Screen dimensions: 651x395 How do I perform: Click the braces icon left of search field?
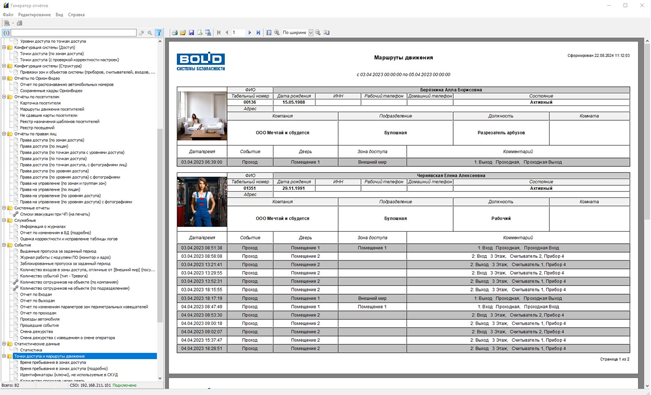coord(6,32)
